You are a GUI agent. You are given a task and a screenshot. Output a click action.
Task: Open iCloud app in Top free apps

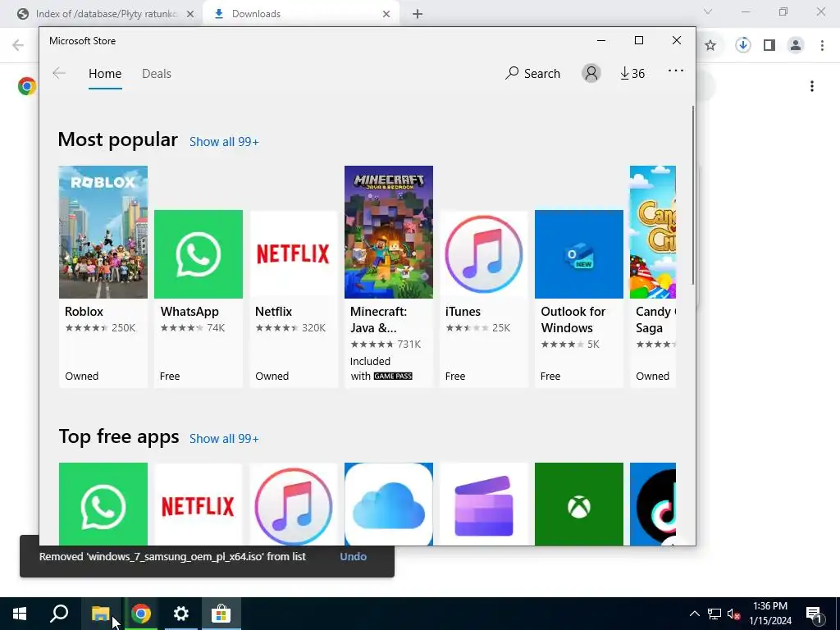click(388, 504)
